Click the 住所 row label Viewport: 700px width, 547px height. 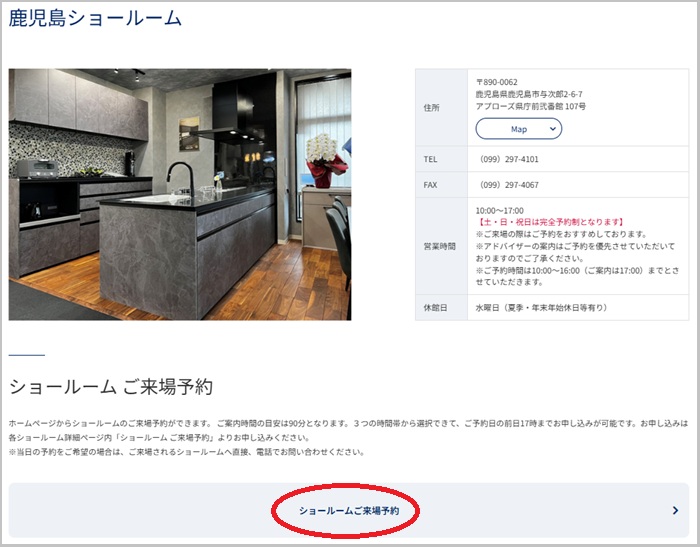tap(432, 108)
